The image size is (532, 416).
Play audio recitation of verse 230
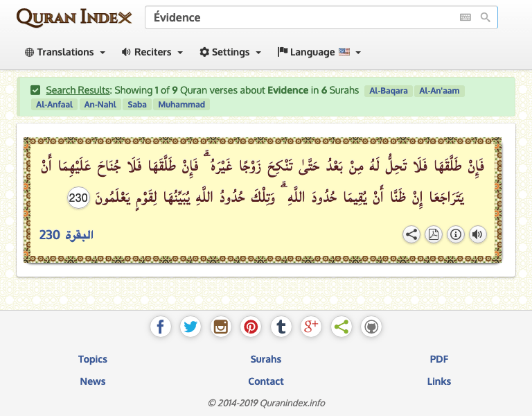tap(478, 234)
